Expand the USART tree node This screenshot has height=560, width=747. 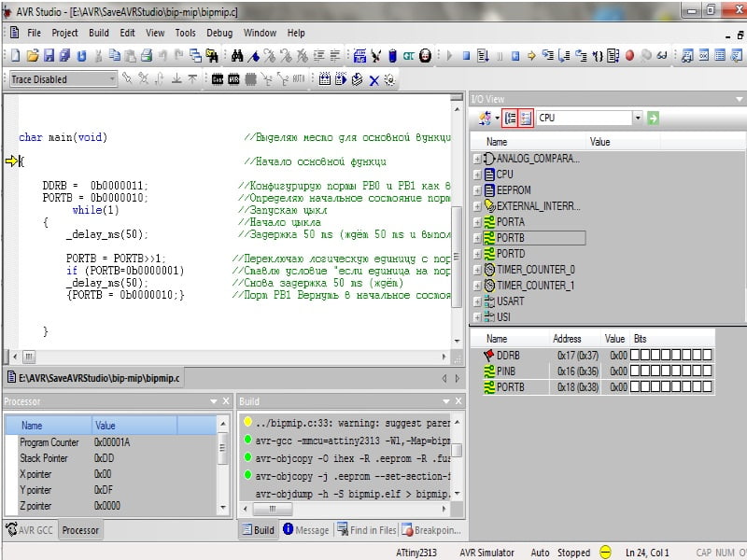pyautogui.click(x=477, y=301)
